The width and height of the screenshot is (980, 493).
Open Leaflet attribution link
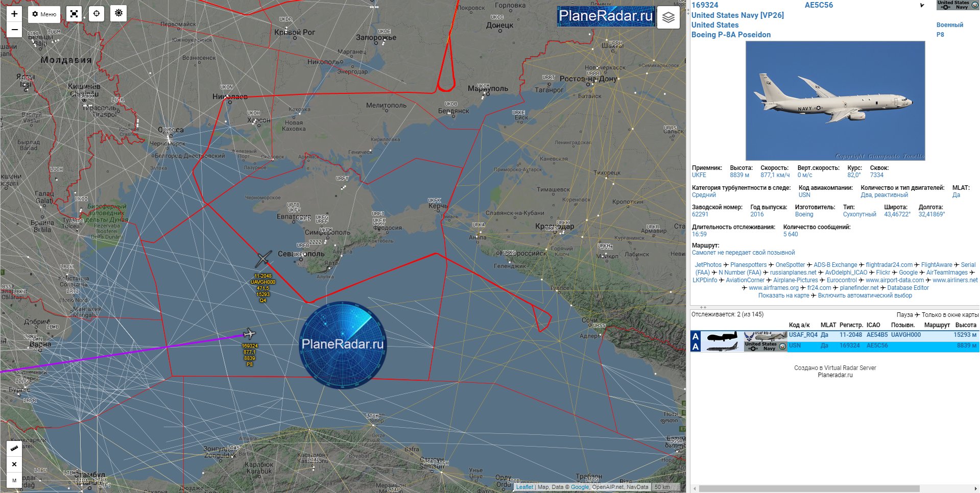(524, 487)
